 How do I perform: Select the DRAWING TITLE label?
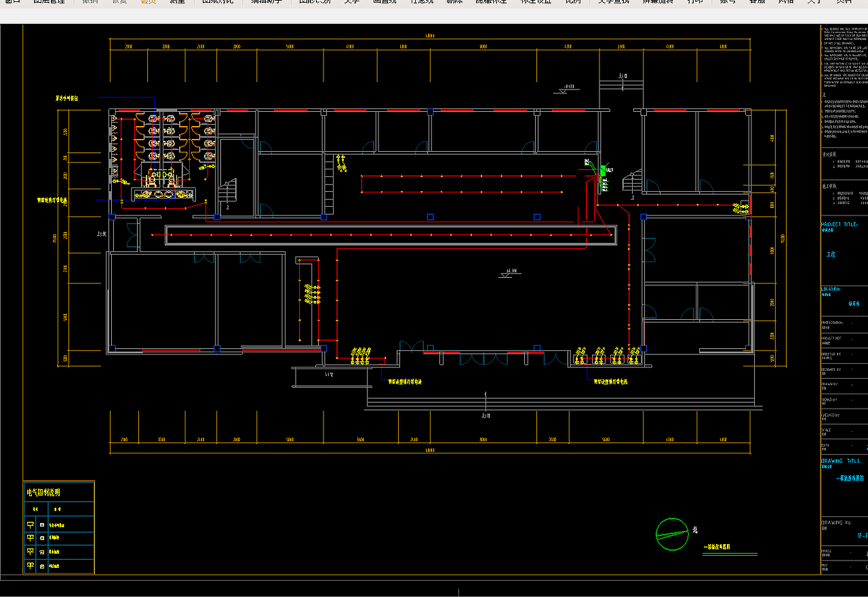(x=842, y=461)
